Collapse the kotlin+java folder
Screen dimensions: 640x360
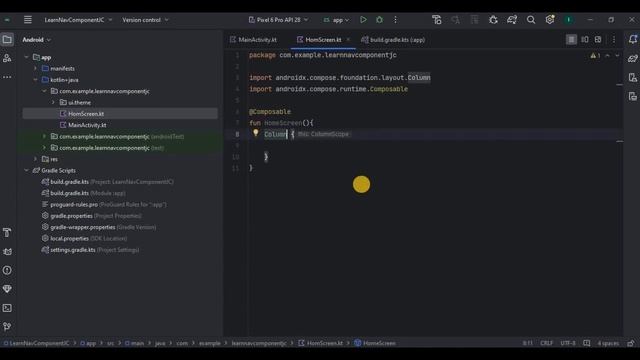(36, 80)
